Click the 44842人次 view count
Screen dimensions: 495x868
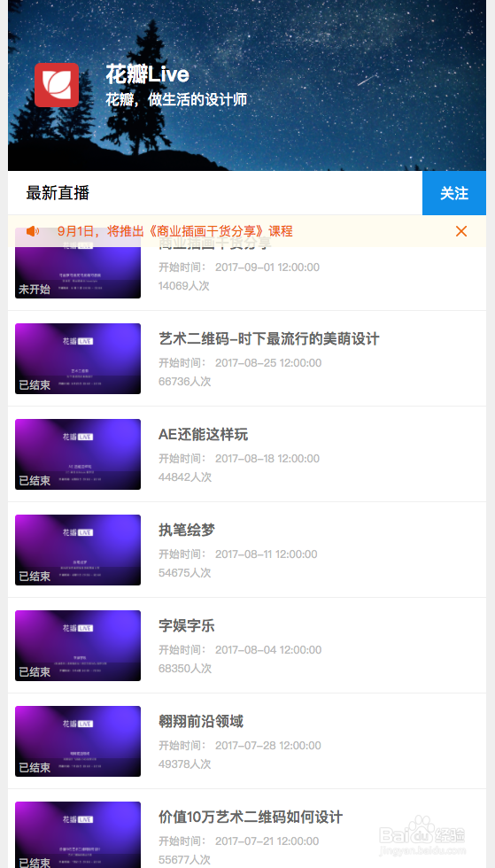click(185, 477)
